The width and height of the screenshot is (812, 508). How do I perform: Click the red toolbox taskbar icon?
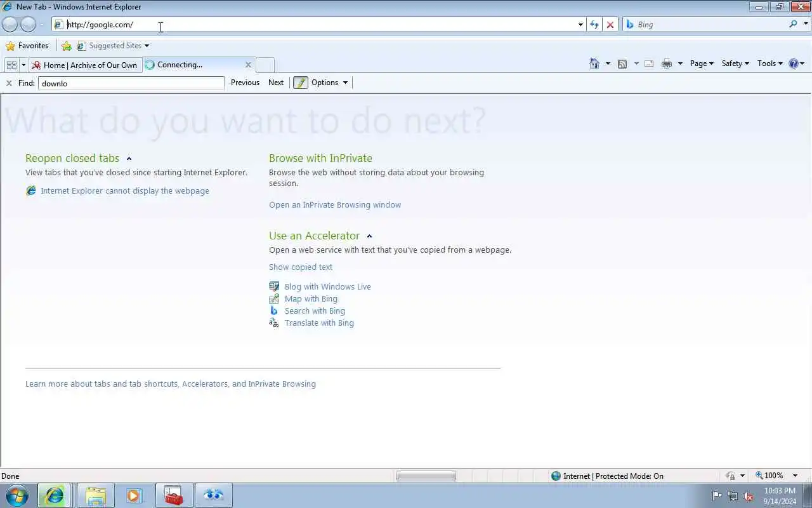click(x=174, y=495)
